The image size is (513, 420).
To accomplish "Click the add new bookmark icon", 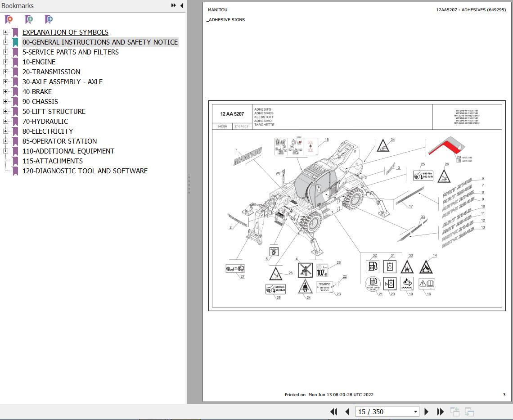I will pos(29,19).
